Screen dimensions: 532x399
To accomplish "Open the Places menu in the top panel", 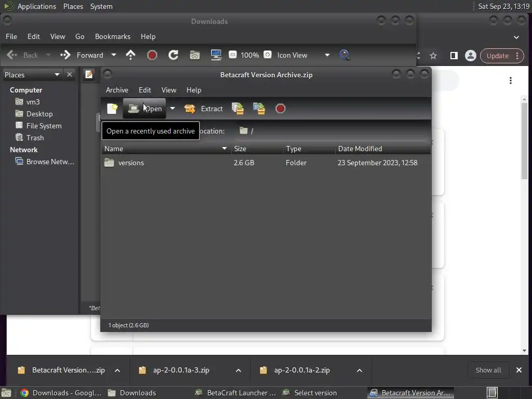I will point(73,6).
